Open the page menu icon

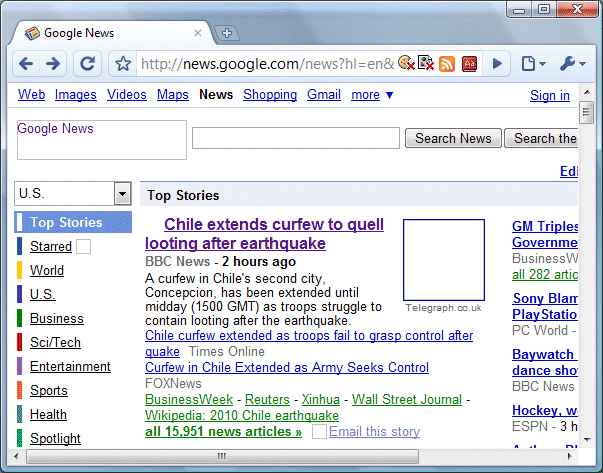point(533,63)
